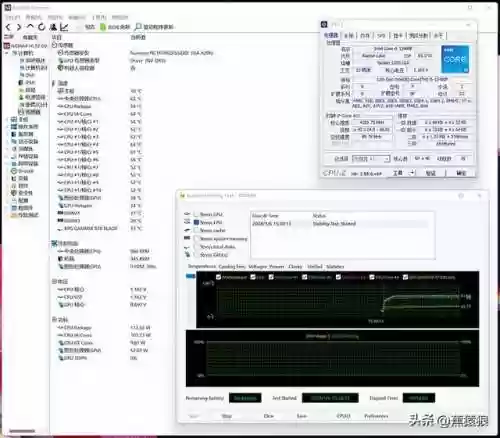Click the DirectX icon in the left tree
Screen dimensions: 500x438
14,171
